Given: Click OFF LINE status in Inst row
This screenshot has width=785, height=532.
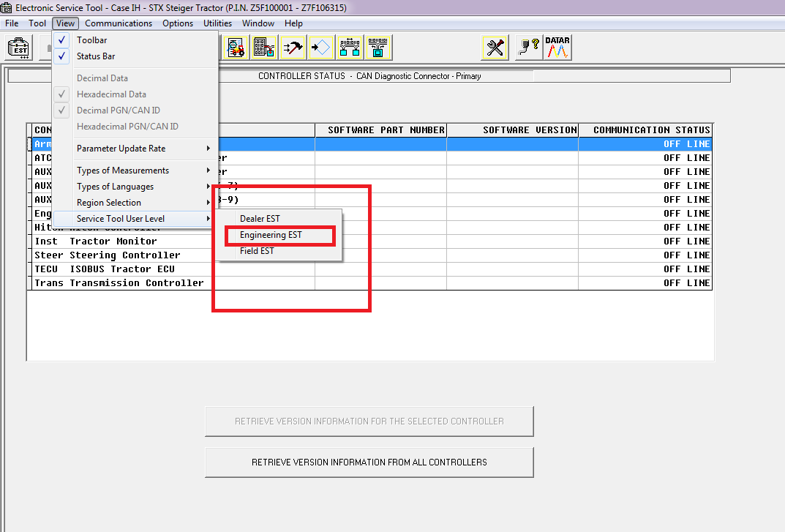Looking at the screenshot, I should pyautogui.click(x=686, y=241).
